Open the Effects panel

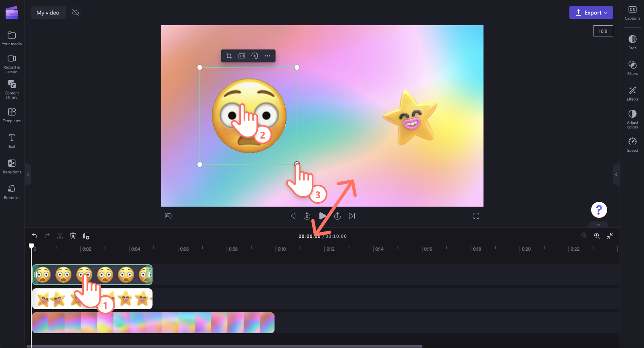[x=632, y=93]
